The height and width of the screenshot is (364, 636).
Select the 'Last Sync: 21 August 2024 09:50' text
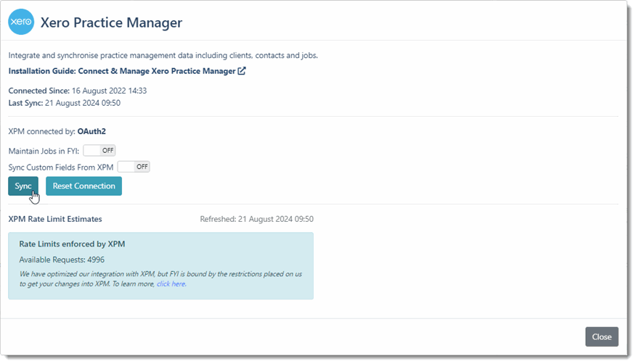[x=65, y=103]
